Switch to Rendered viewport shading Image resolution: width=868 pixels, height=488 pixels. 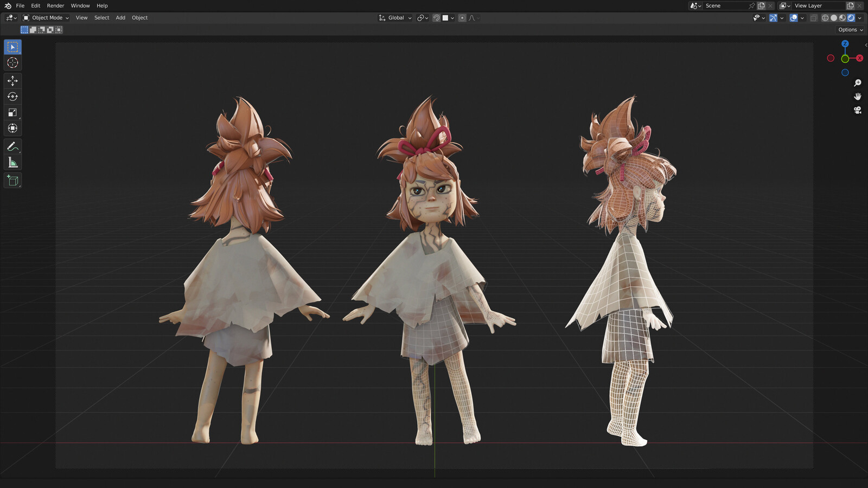[x=851, y=18]
